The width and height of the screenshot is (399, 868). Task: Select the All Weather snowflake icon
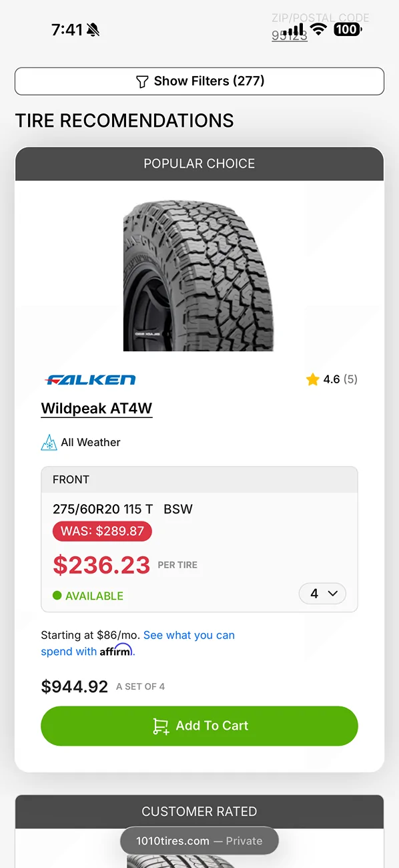[49, 442]
